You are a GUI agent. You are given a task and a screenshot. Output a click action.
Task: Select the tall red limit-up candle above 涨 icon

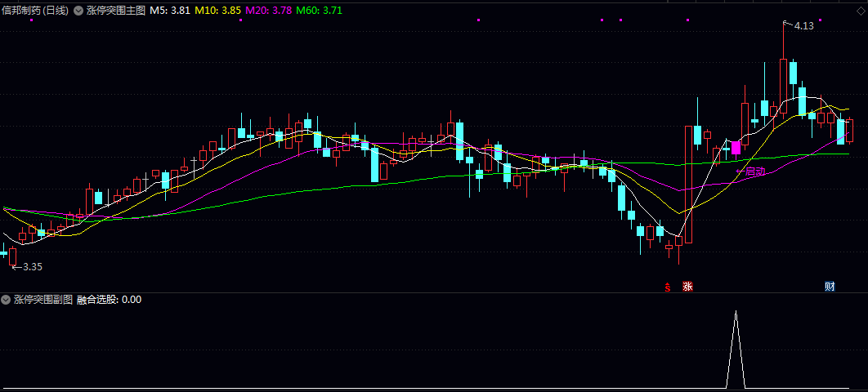[688, 184]
